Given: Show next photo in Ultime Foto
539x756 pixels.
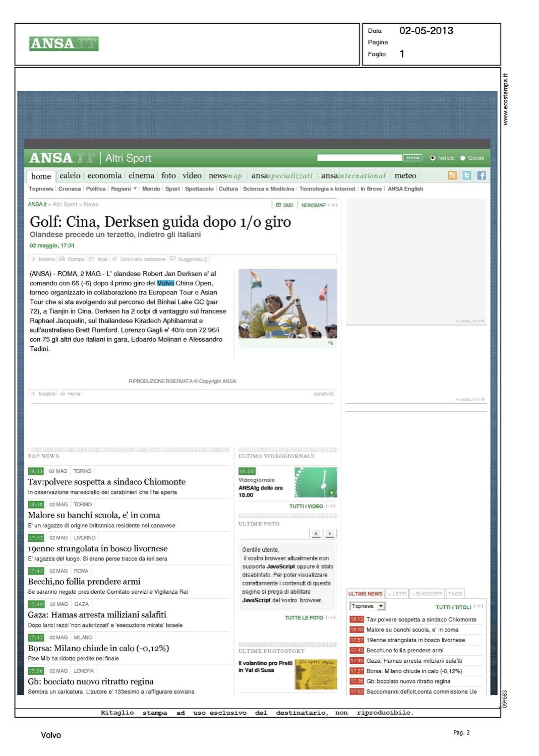Looking at the screenshot, I should tap(330, 533).
